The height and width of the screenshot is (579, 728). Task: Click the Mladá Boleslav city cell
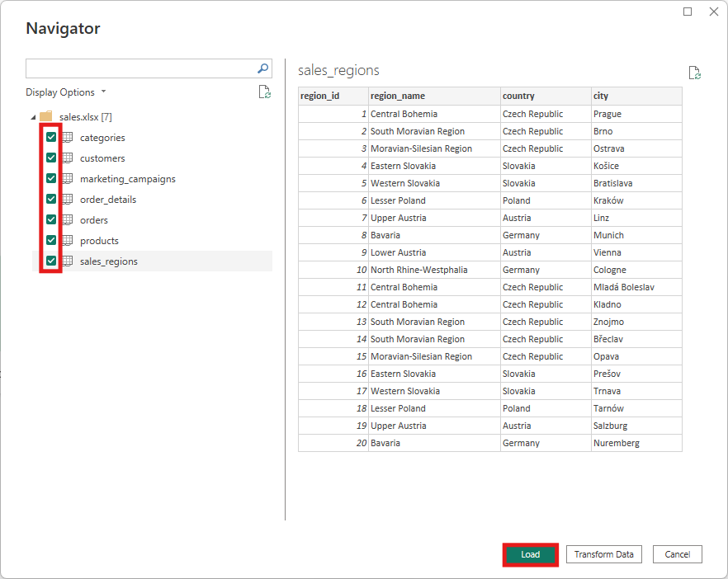coord(636,287)
